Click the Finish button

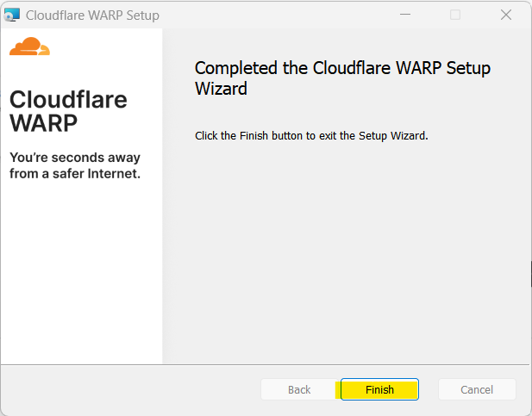tap(379, 389)
